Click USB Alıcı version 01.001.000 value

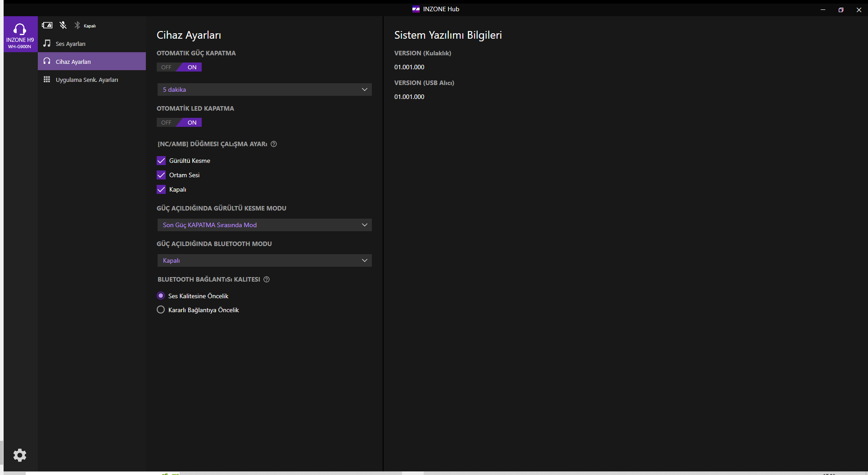click(409, 97)
